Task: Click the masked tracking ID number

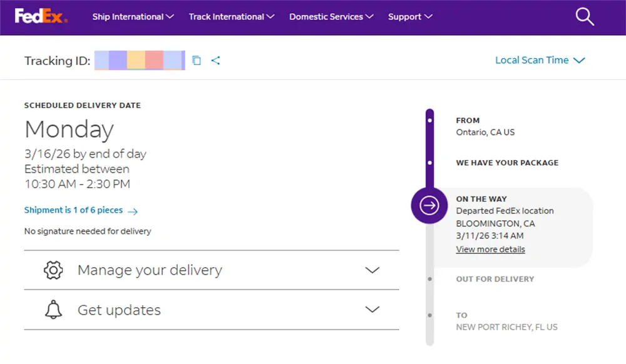Action: click(140, 61)
